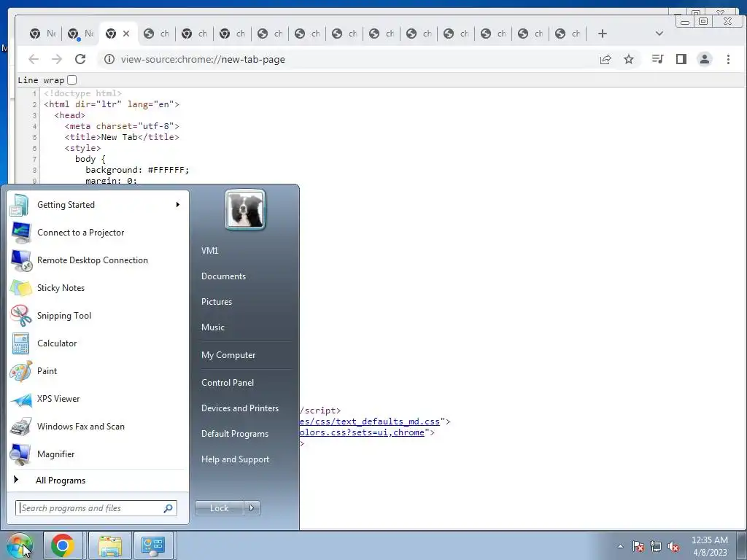
Task: Toggle Chrome side panel icon
Action: coord(681,59)
